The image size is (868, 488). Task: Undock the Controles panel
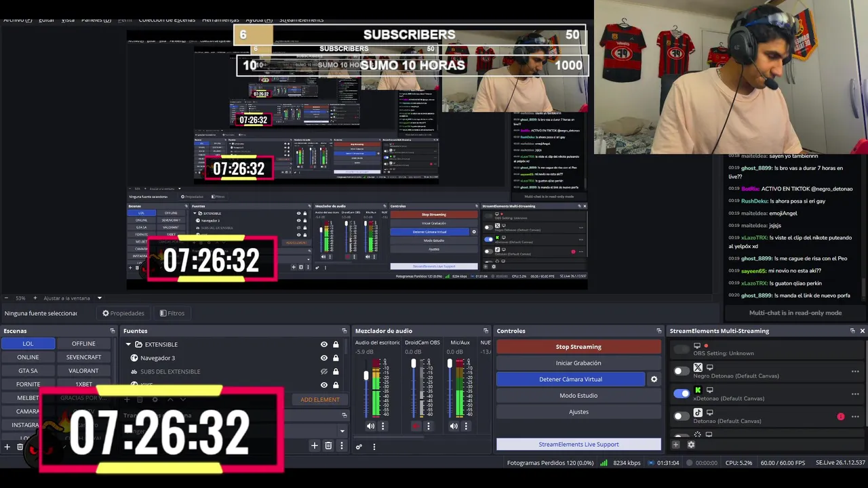pos(658,331)
